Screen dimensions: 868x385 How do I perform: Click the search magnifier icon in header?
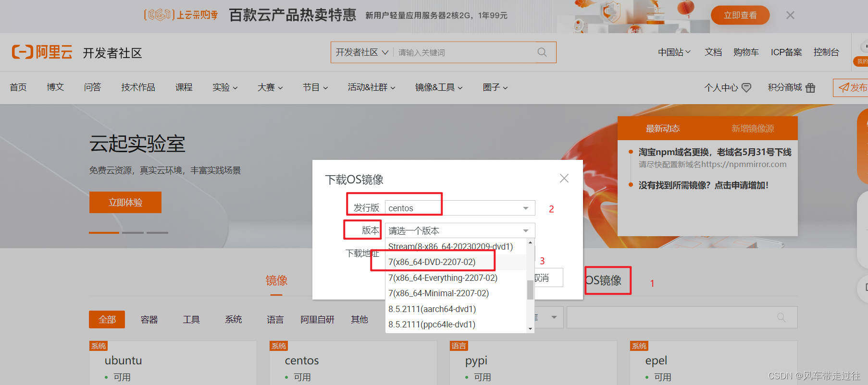(542, 52)
